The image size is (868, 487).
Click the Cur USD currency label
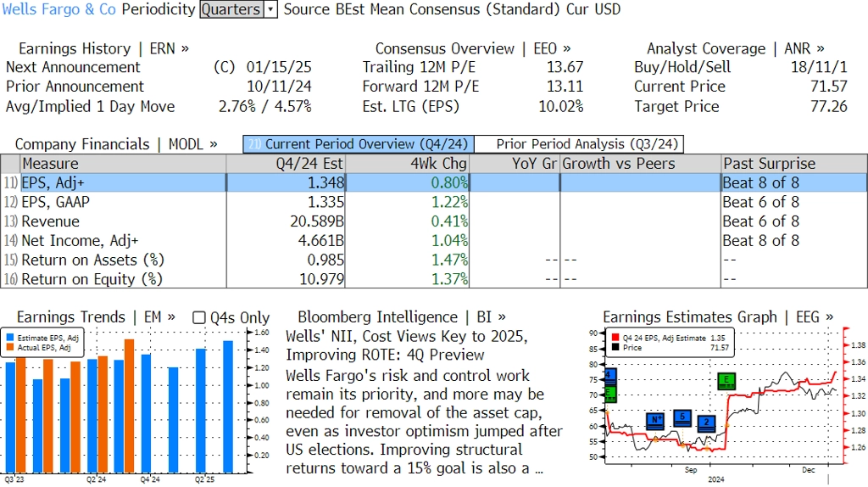click(x=593, y=9)
